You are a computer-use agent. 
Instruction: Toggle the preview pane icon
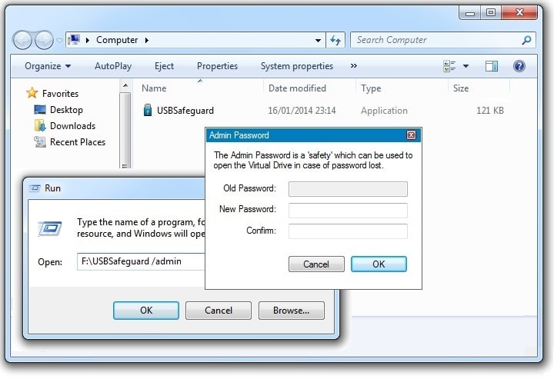click(492, 66)
